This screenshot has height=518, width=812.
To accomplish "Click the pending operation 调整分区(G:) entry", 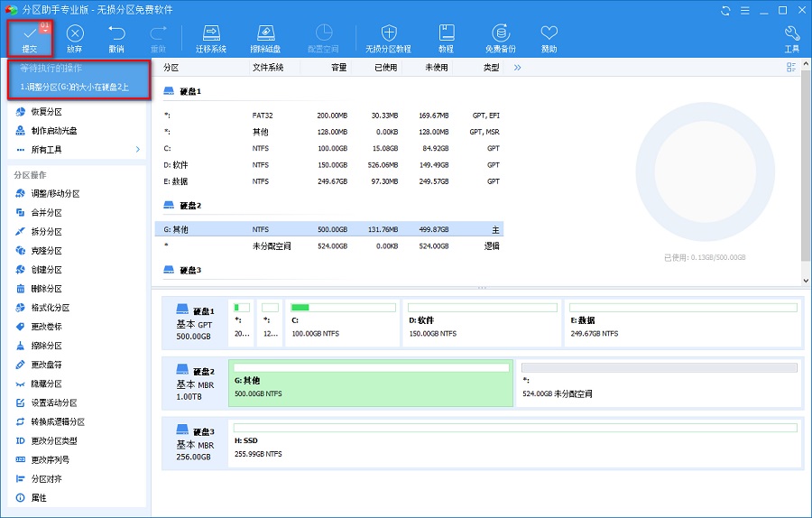I will point(75,88).
